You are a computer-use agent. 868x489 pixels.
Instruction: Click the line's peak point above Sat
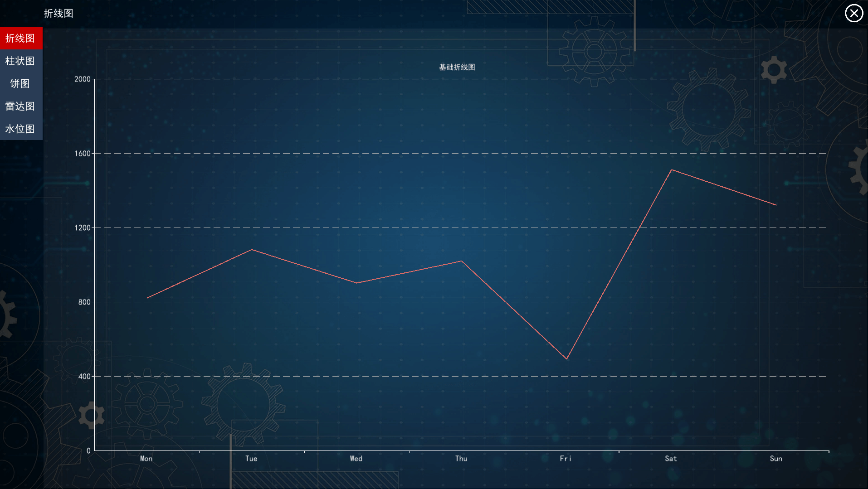point(672,170)
